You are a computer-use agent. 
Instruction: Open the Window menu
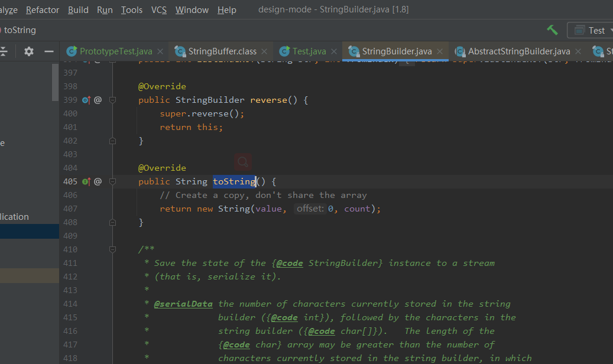click(192, 10)
